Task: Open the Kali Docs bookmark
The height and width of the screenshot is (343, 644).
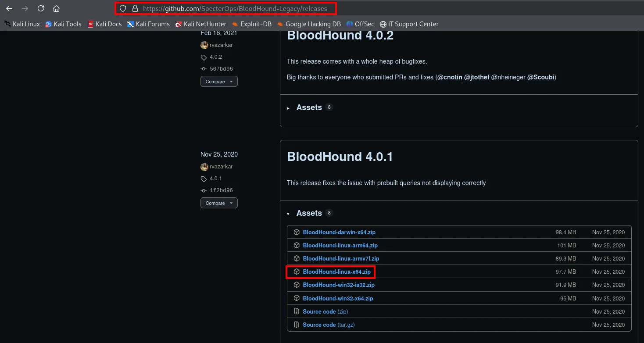Action: [x=104, y=24]
